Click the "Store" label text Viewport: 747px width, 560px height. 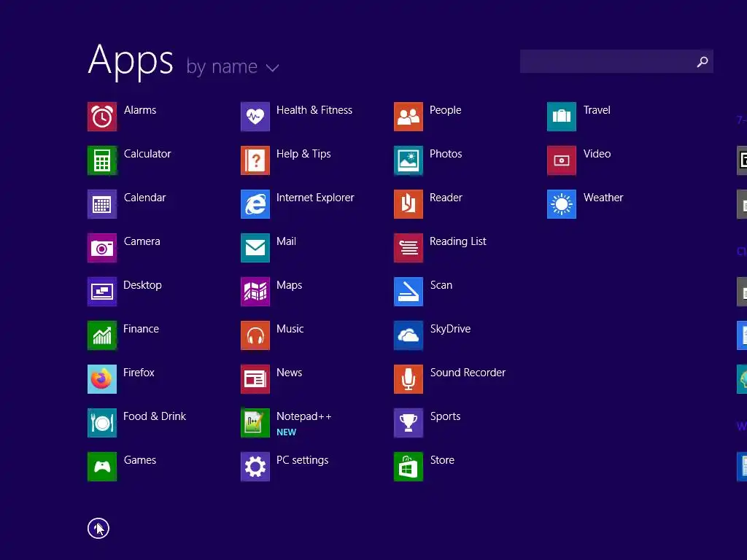pos(442,460)
